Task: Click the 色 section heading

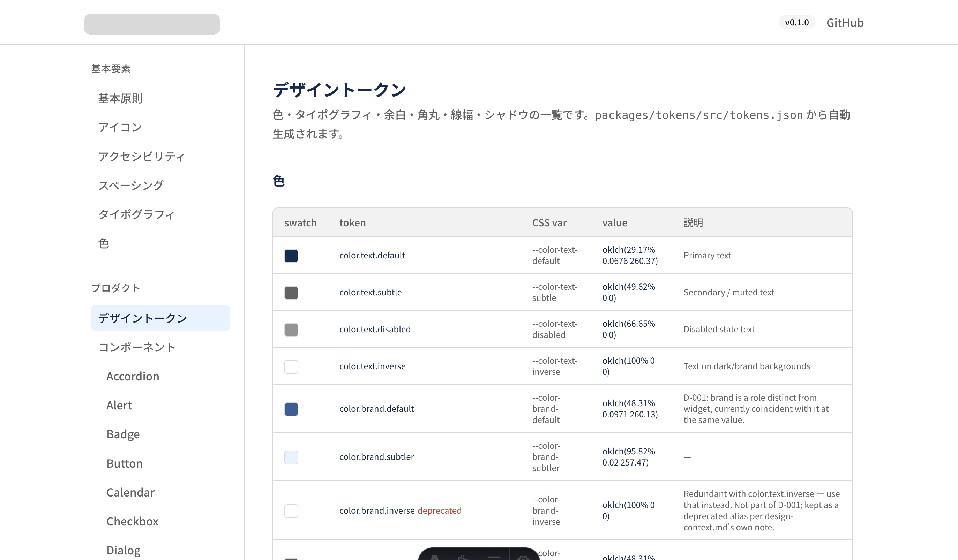Action: (278, 181)
